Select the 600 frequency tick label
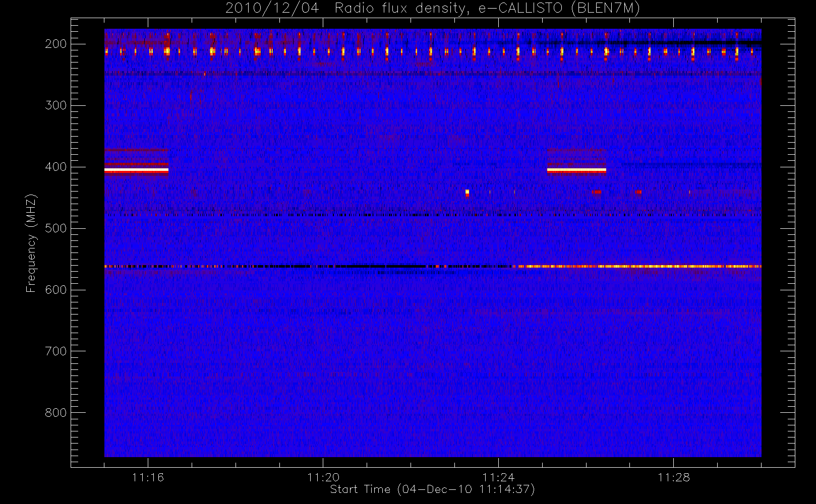This screenshot has width=816, height=504. coord(56,290)
